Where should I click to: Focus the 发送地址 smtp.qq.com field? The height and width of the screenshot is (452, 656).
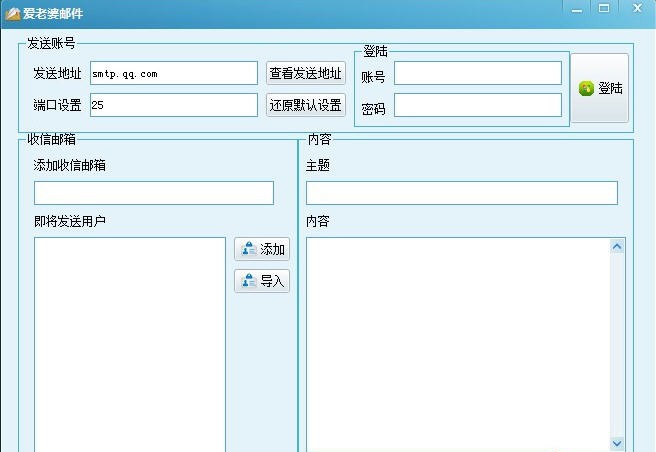coord(174,73)
